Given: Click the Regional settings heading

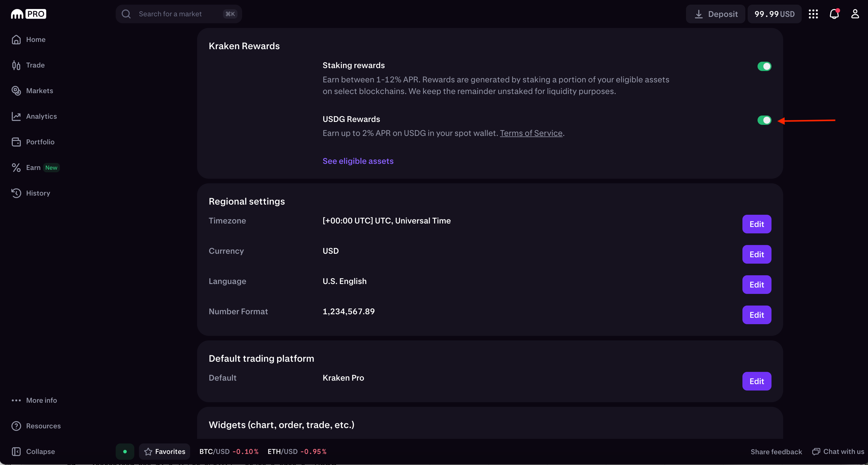Looking at the screenshot, I should [247, 201].
